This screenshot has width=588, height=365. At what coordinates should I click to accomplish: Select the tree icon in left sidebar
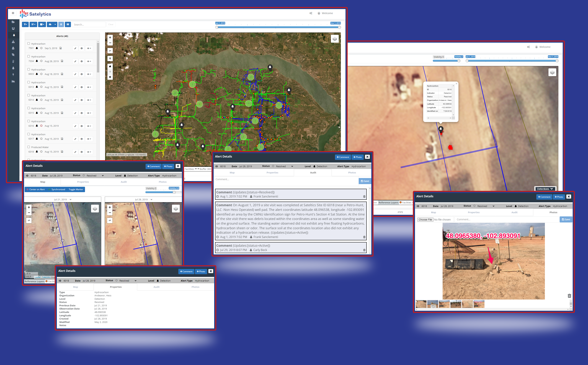[13, 68]
